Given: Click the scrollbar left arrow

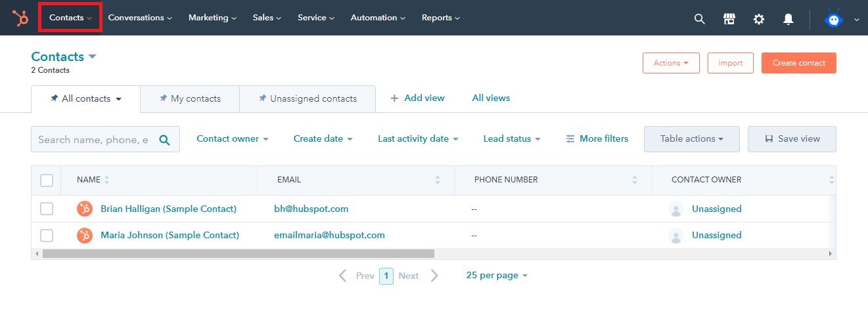Looking at the screenshot, I should coord(37,253).
